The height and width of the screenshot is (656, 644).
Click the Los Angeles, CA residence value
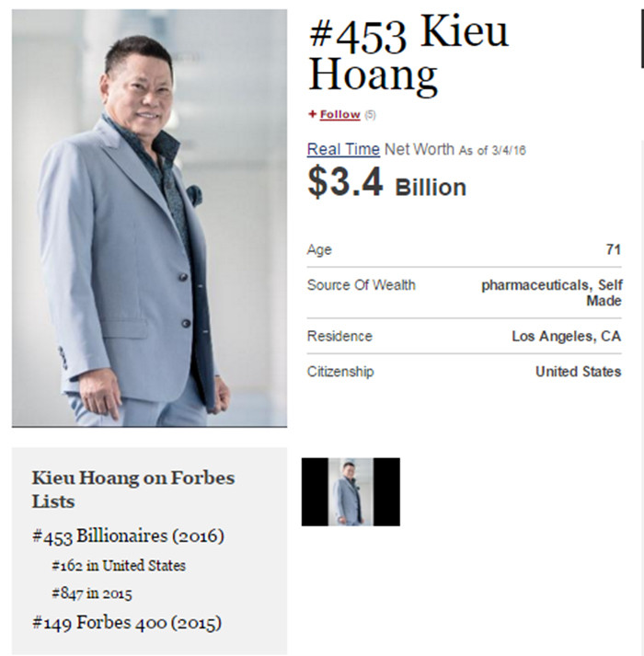(566, 337)
